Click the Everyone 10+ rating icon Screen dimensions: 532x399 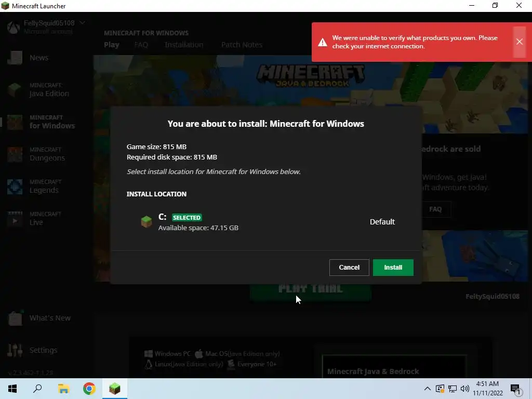pos(231,364)
